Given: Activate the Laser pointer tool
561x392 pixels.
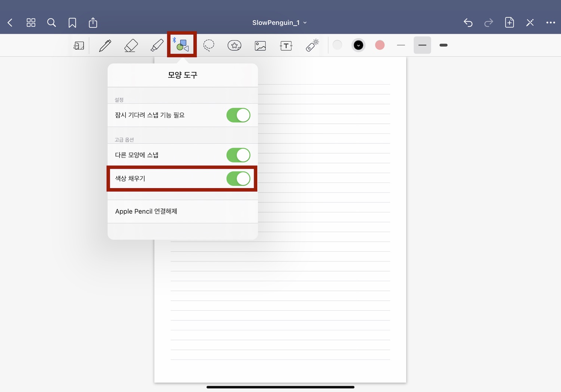Looking at the screenshot, I should click(x=312, y=45).
